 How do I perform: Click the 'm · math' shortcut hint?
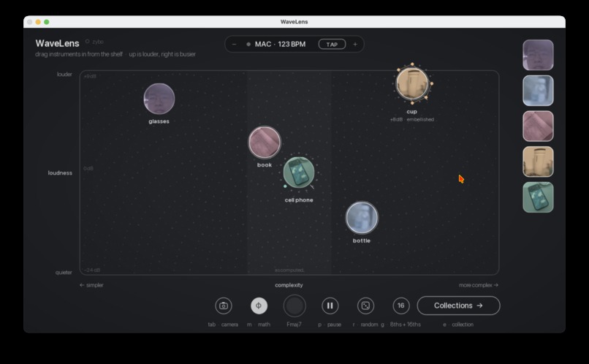coord(259,325)
